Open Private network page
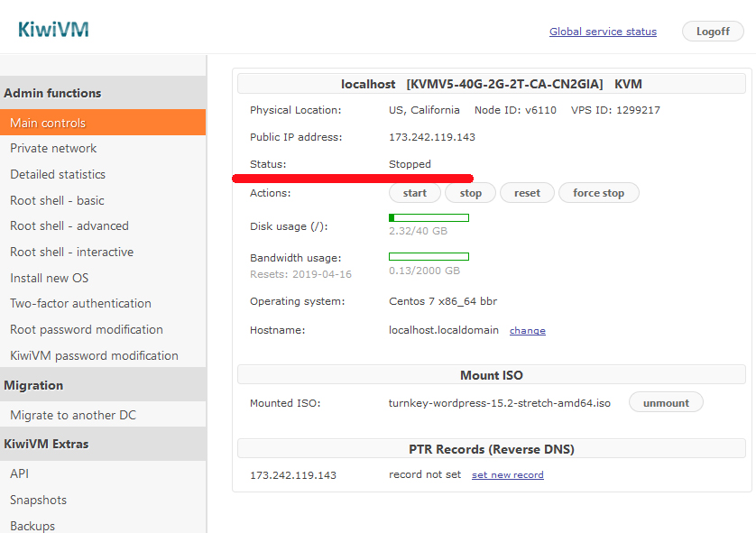Screen dimensions: 756x533 (x=53, y=149)
